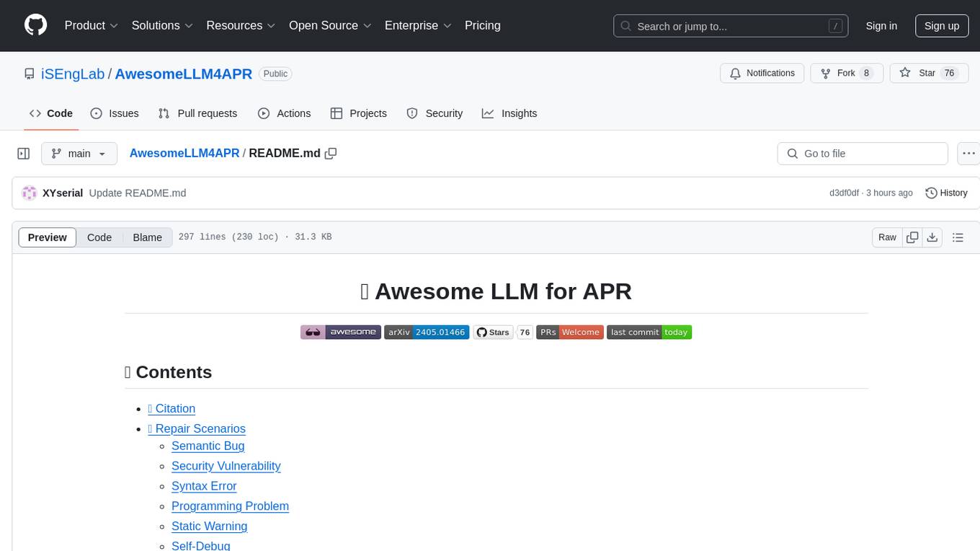Open the GitHub homepage logo
Image resolution: width=980 pixels, height=551 pixels.
click(35, 25)
